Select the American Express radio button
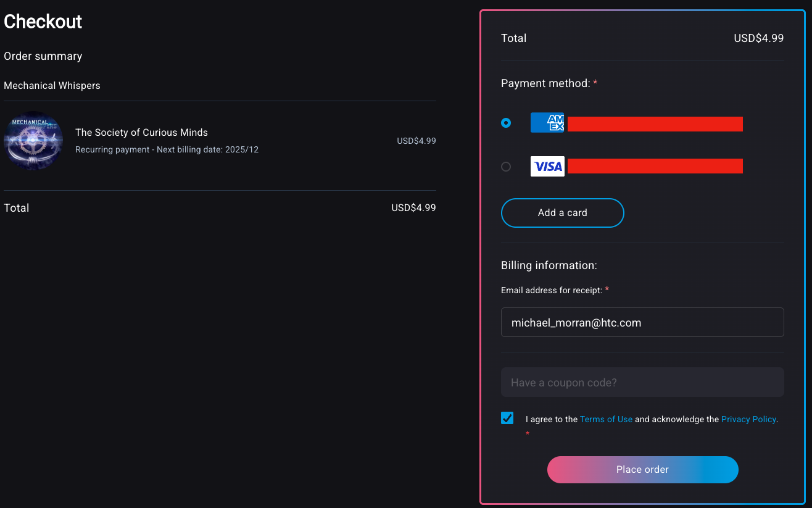Viewport: 812px width, 508px height. pos(506,123)
